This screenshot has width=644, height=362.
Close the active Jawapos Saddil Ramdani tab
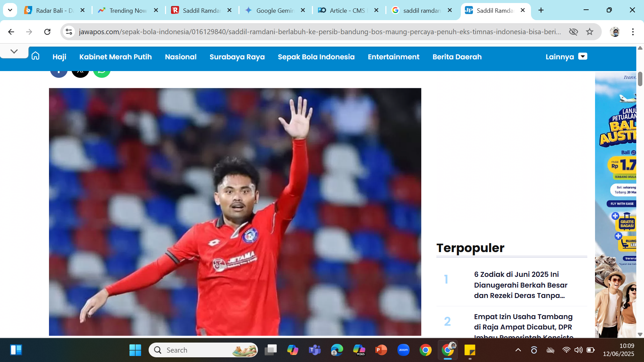pyautogui.click(x=523, y=10)
